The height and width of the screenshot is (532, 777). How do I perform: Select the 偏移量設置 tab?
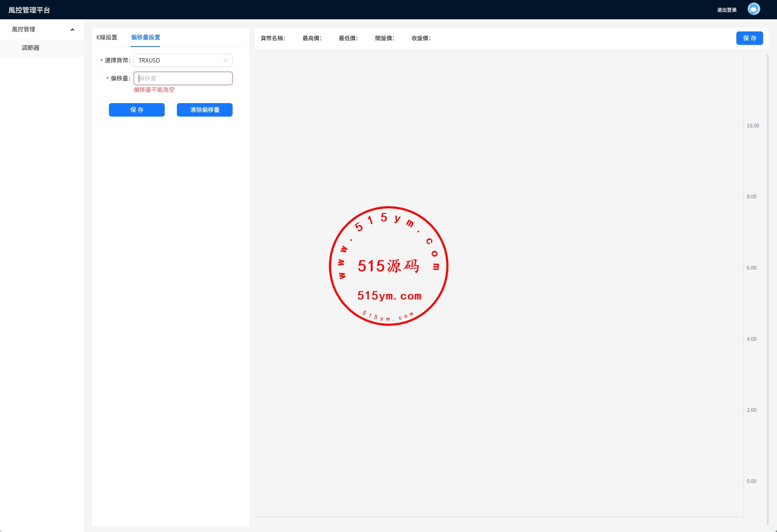click(145, 37)
